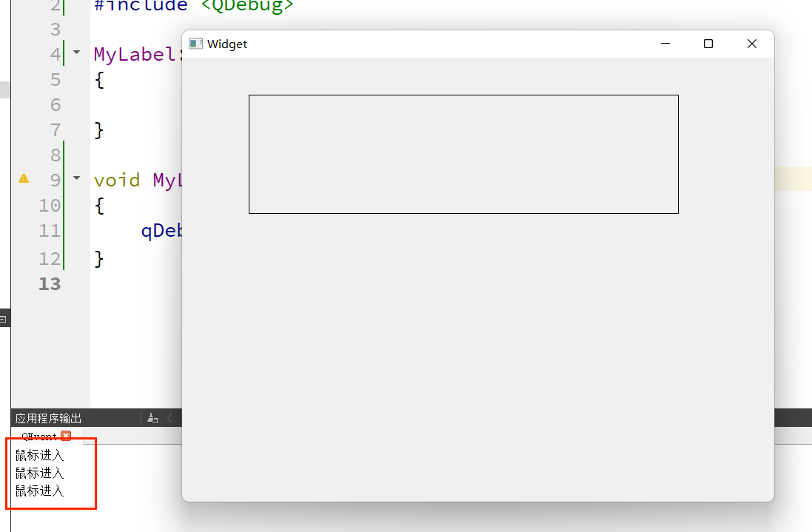Screen dimensions: 812x532
Task: Click the MyLabel text on line 4
Action: 135,54
